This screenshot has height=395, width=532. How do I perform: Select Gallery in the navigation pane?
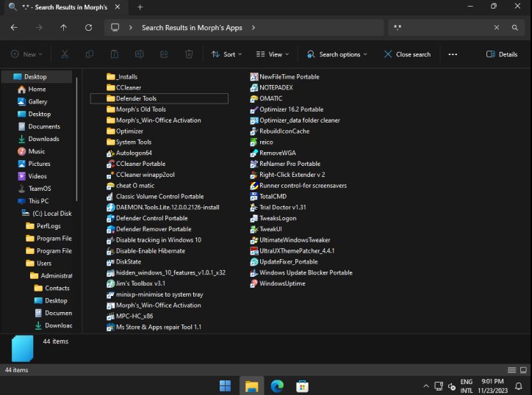(37, 102)
